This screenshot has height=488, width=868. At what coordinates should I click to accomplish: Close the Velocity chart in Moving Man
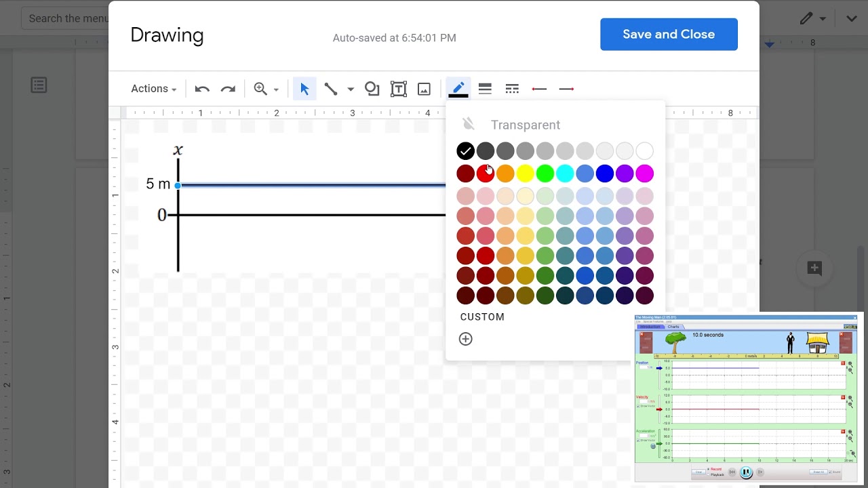point(843,397)
